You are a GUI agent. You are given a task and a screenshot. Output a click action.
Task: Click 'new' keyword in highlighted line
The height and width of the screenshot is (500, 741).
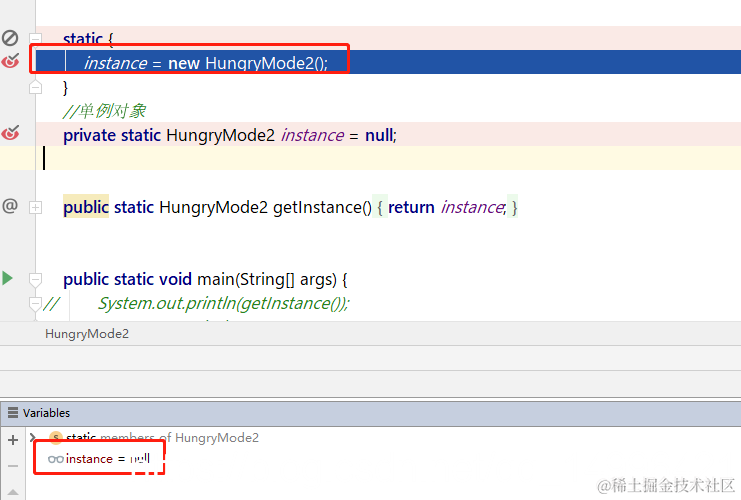pos(184,63)
